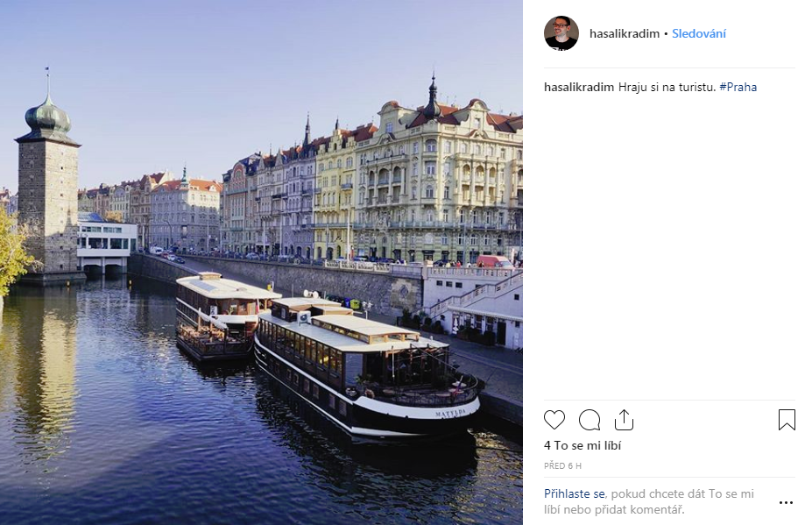Save the post with the bookmark icon

tap(787, 420)
